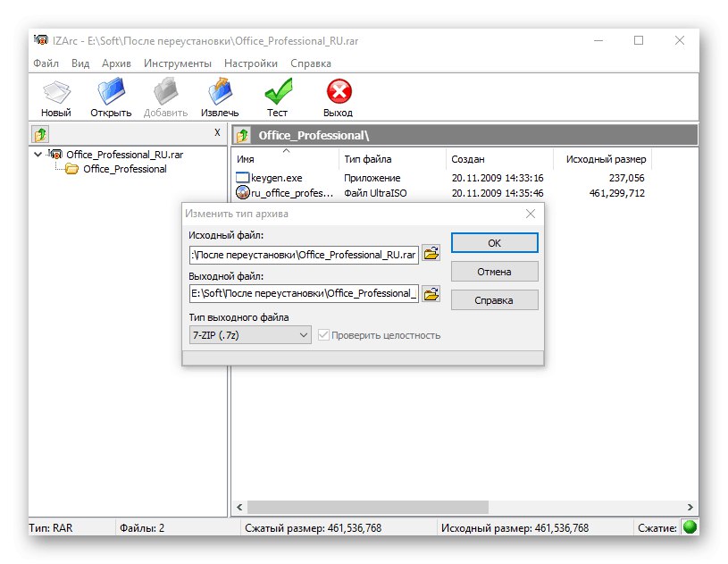The height and width of the screenshot is (564, 728).
Task: Click the Добавить toolbar icon
Action: [166, 91]
